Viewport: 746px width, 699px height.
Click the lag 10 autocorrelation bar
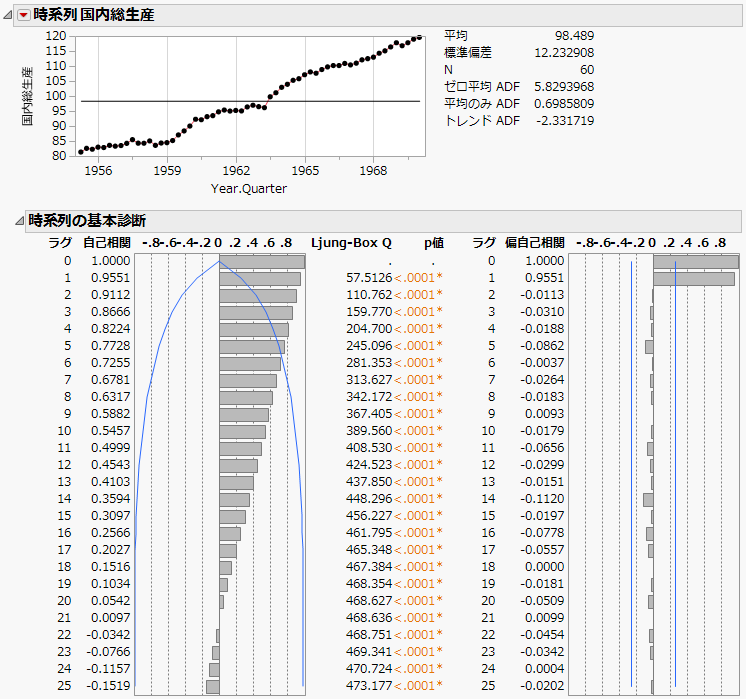point(243,432)
